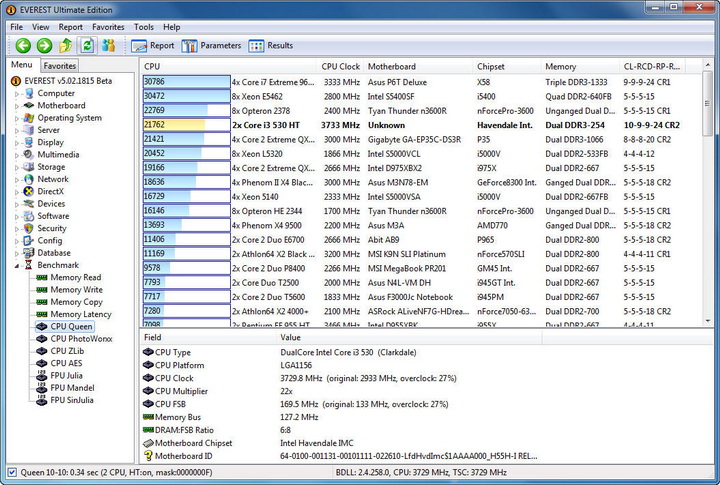Expand the Operating System tree node
Screen dimensions: 720x485
click(x=17, y=118)
